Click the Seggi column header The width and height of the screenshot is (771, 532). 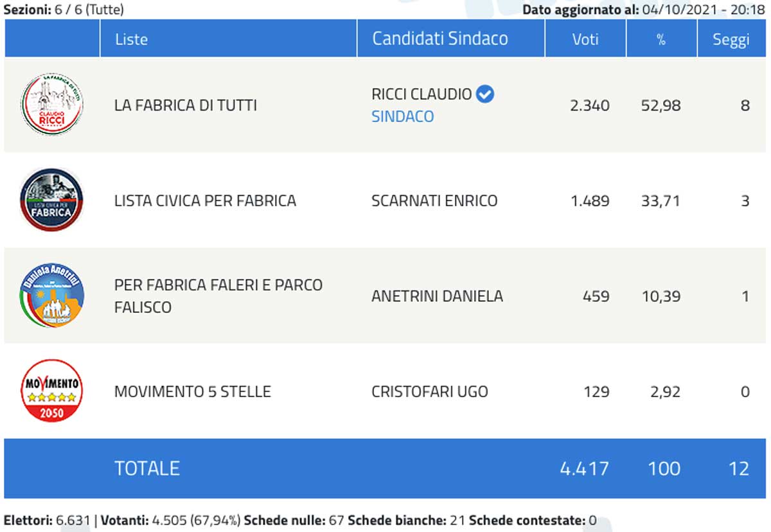pos(731,39)
